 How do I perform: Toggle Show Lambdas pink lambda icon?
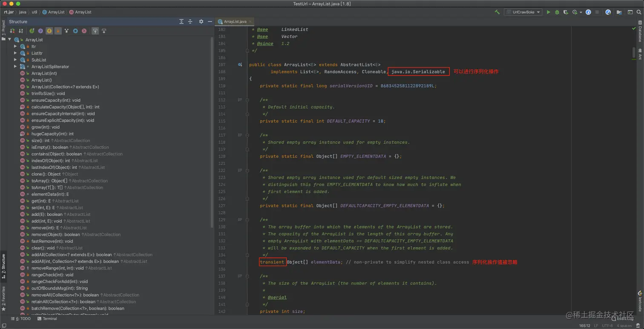[x=84, y=31]
